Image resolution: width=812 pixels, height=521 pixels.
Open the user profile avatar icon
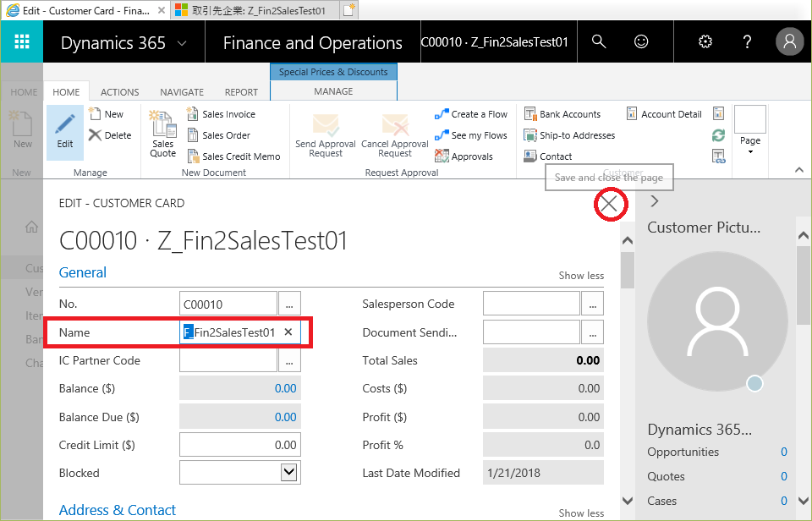pos(790,41)
